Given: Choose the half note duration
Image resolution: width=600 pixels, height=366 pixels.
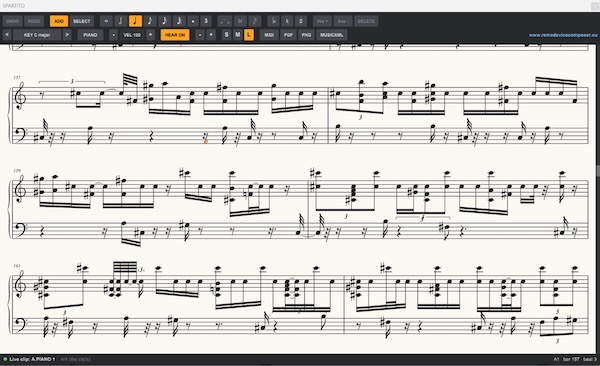Looking at the screenshot, I should pos(121,21).
